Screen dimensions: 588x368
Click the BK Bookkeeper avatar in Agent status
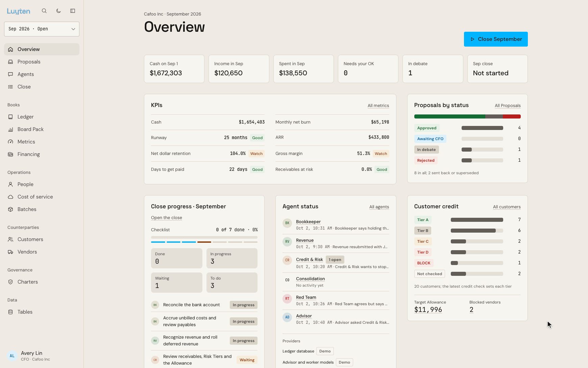tap(287, 223)
